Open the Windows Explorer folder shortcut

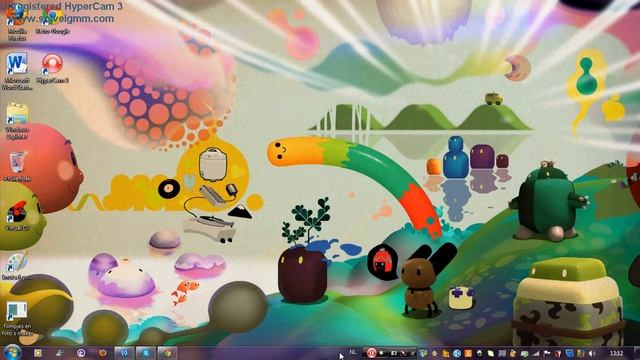[x=17, y=121]
